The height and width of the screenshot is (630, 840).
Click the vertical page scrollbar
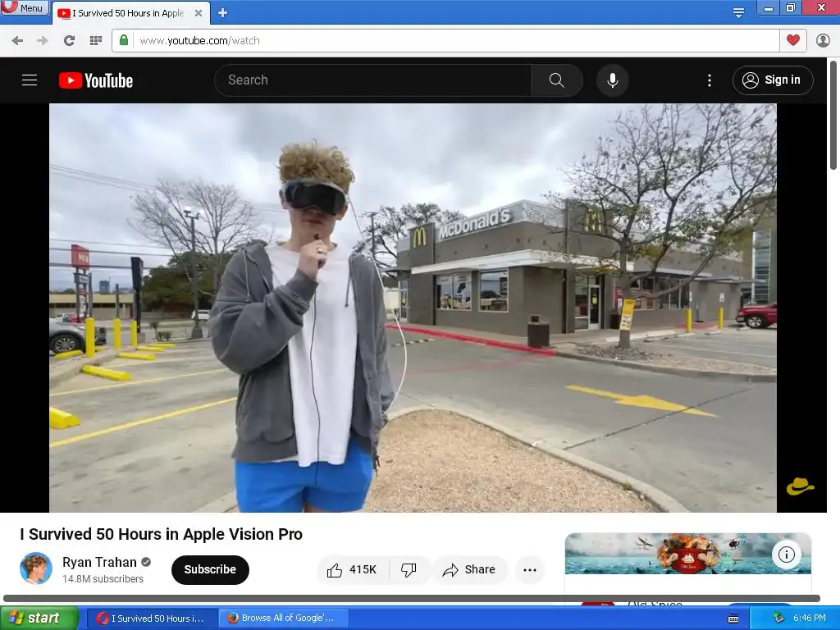(833, 115)
